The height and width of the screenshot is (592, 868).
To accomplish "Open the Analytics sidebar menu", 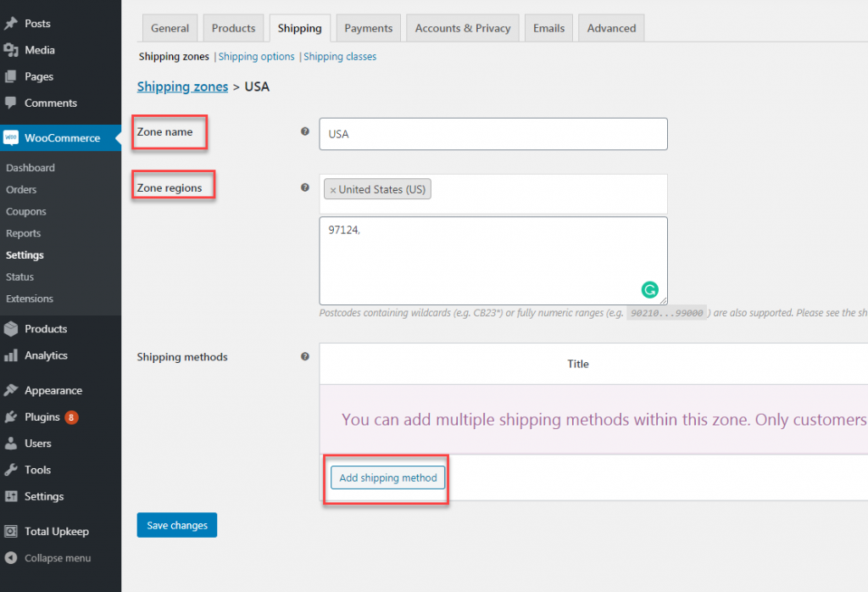I will [46, 355].
